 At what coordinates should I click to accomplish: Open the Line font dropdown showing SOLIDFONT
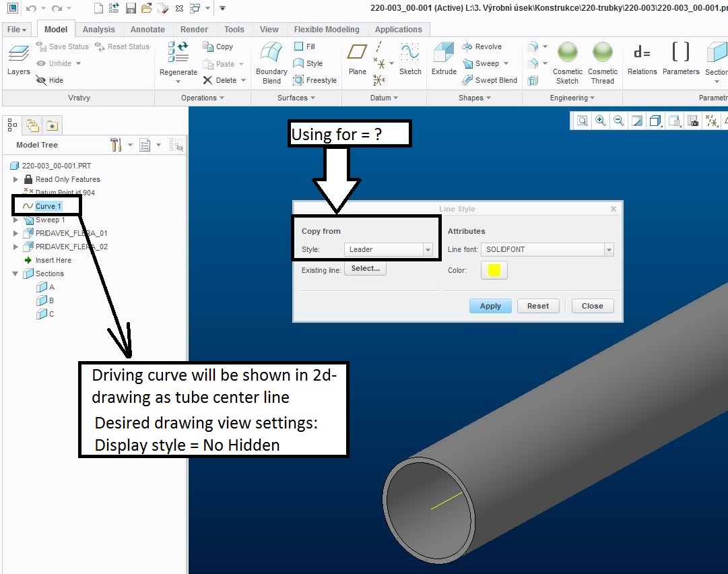(x=608, y=249)
